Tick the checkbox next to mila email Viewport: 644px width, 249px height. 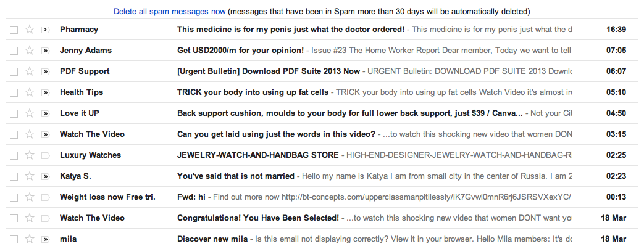click(14, 239)
